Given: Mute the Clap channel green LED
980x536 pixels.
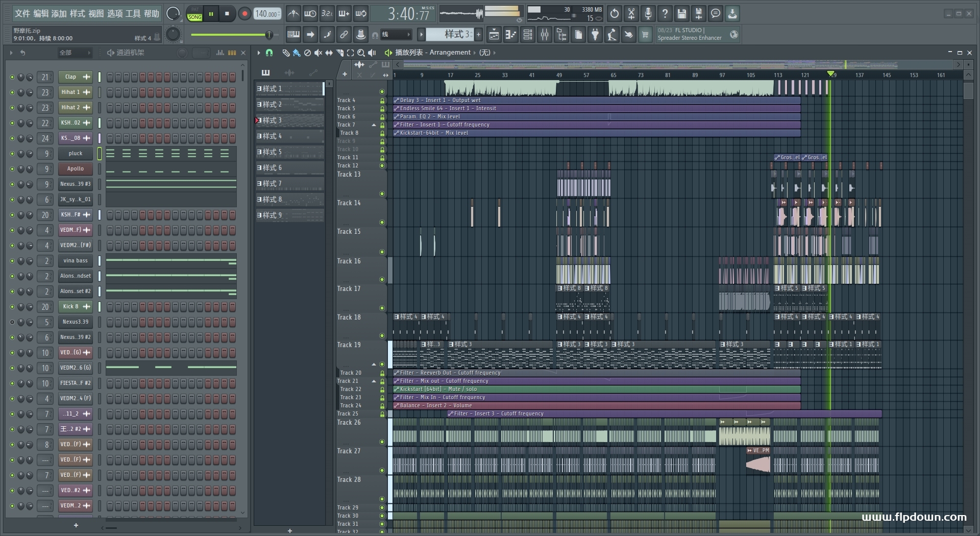Looking at the screenshot, I should [12, 77].
